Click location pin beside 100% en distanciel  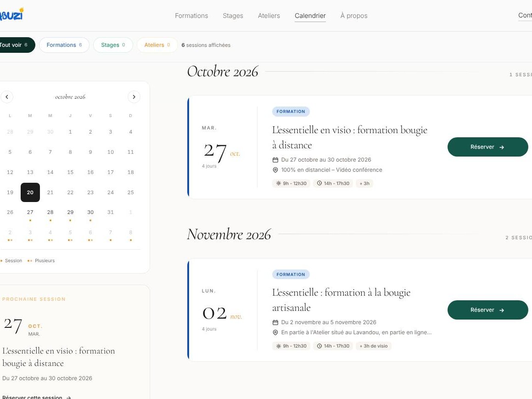click(275, 170)
